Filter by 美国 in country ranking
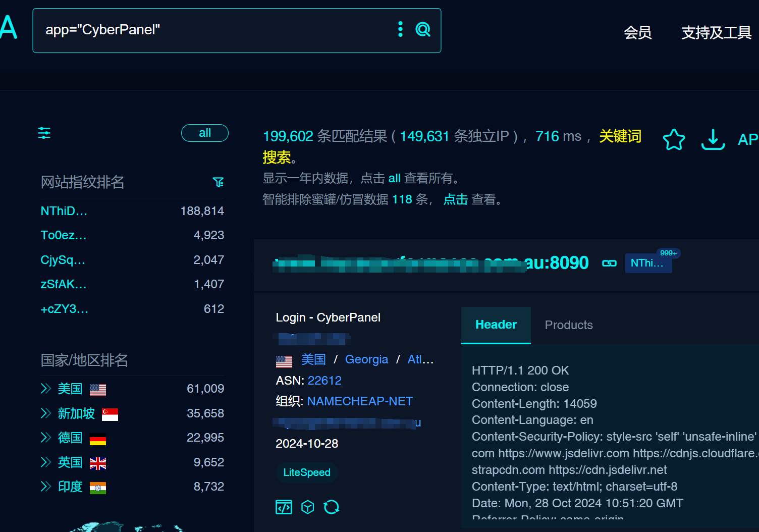Screen dimensions: 759x532 (x=70, y=389)
